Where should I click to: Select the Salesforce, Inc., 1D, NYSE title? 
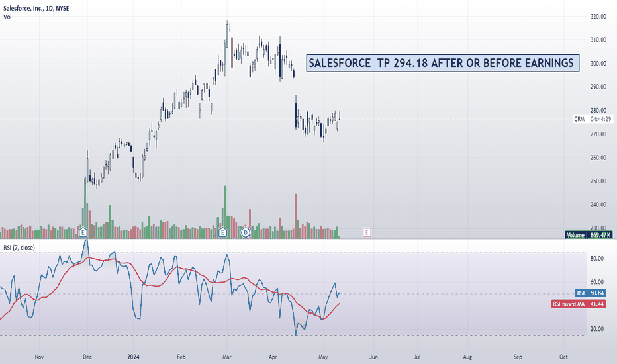[x=36, y=8]
